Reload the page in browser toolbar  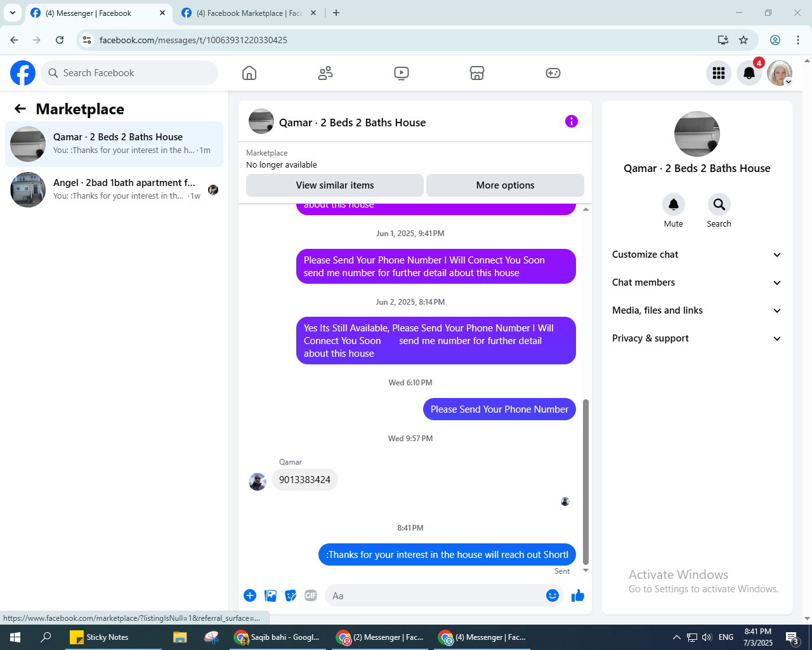click(x=60, y=40)
